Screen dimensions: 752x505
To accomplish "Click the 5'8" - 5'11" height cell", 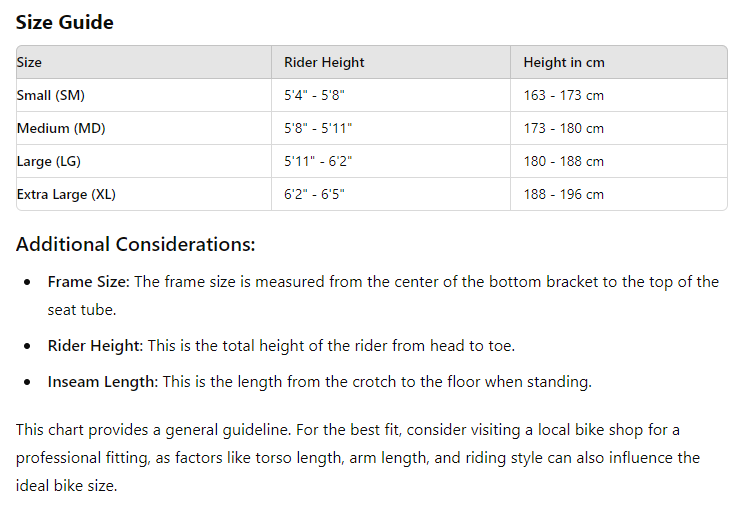I will (318, 128).
